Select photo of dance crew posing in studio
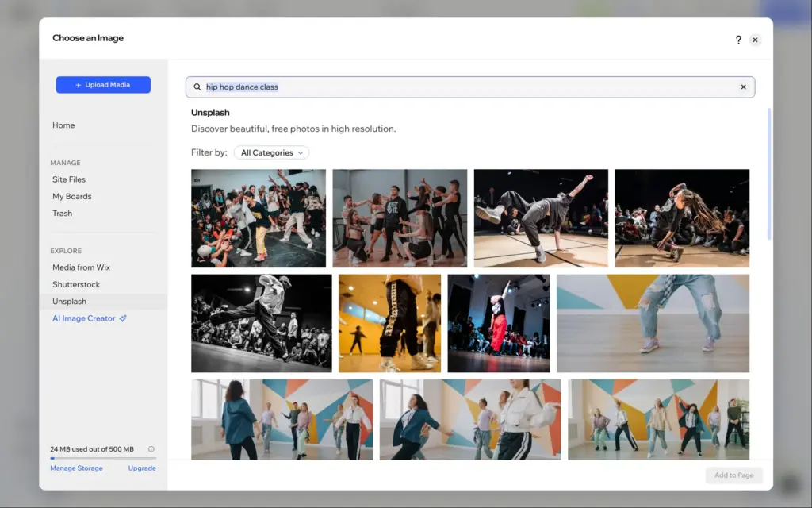This screenshot has width=812, height=508. pyautogui.click(x=400, y=218)
